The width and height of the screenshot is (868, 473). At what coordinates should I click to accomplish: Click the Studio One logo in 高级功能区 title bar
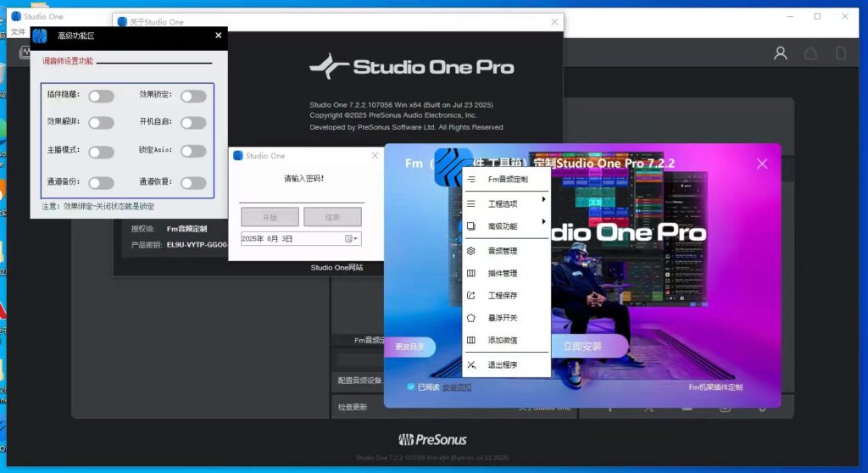coord(40,36)
